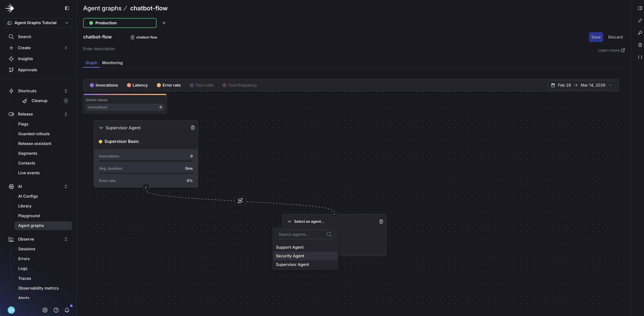Open notifications bell icon
Image resolution: width=644 pixels, height=316 pixels.
67,310
